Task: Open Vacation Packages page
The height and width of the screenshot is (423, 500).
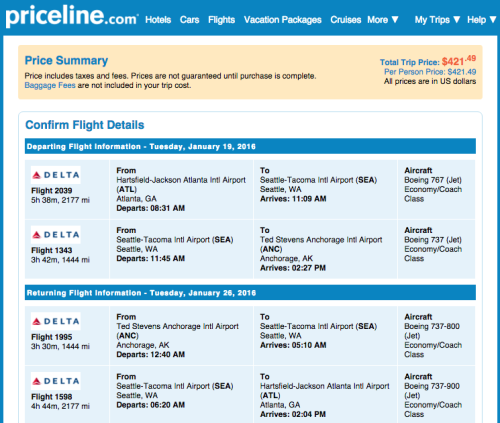Action: tap(283, 20)
